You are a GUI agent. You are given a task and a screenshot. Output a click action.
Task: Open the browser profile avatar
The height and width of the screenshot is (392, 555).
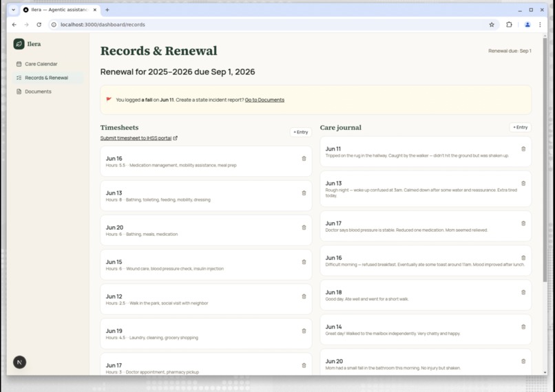(x=527, y=25)
